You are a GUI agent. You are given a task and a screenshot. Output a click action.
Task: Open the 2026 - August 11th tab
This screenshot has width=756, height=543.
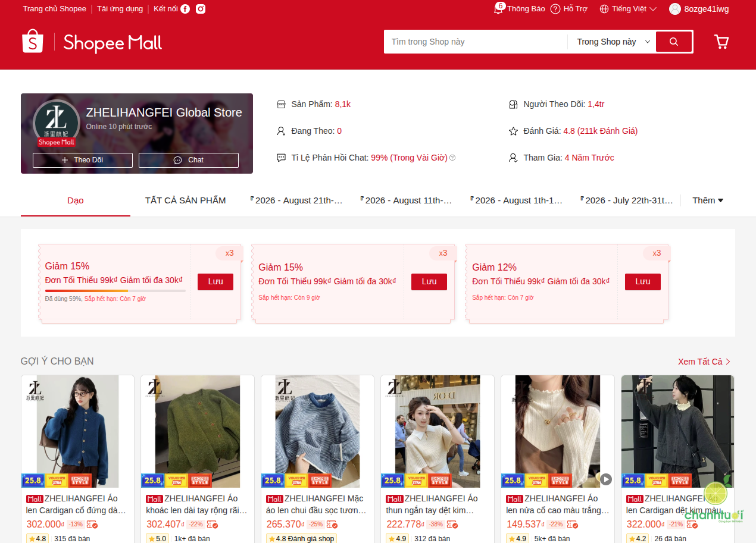[407, 200]
